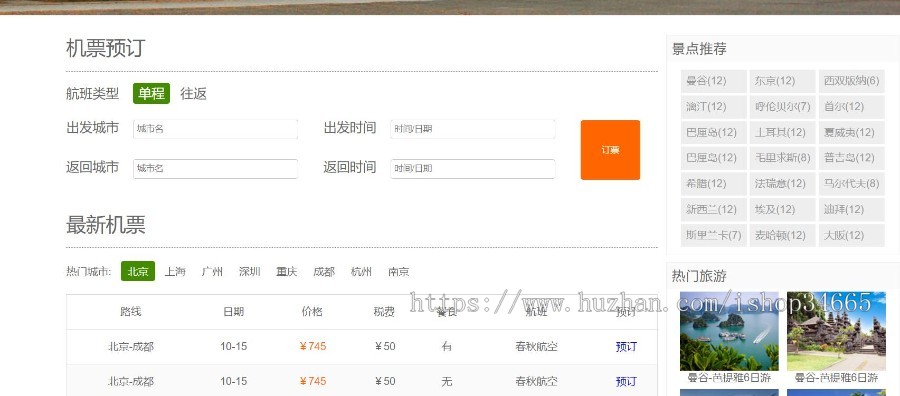Click the 有 meal cell
The width and height of the screenshot is (900, 396).
[447, 347]
